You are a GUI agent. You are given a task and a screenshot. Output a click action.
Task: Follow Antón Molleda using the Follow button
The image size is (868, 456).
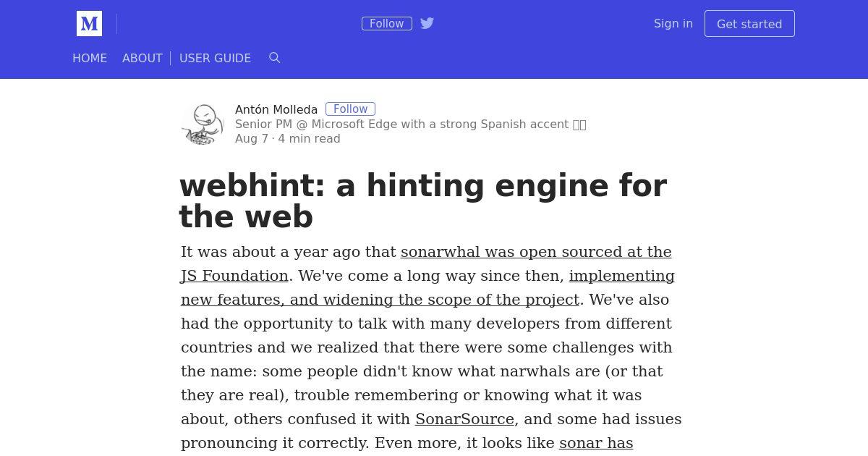tap(350, 109)
